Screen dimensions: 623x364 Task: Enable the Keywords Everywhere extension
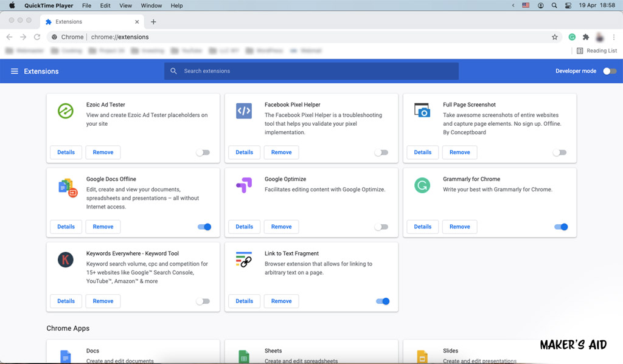(x=203, y=301)
